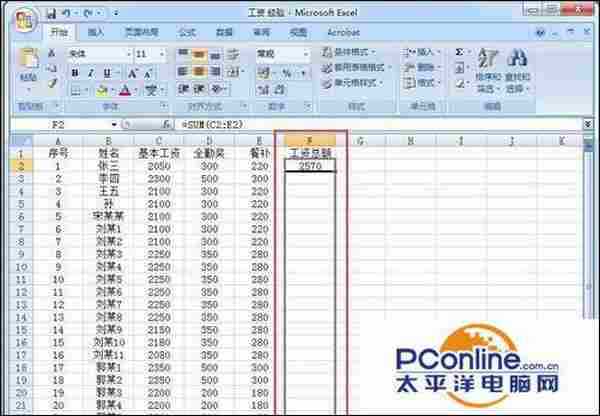Image resolution: width=600 pixels, height=416 pixels.
Task: Undo the last action
Action: tap(67, 13)
